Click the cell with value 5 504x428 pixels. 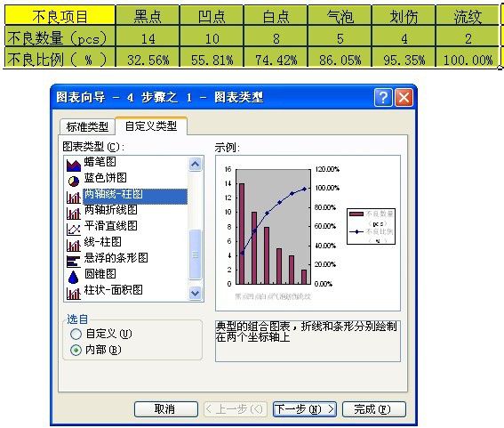tap(340, 36)
